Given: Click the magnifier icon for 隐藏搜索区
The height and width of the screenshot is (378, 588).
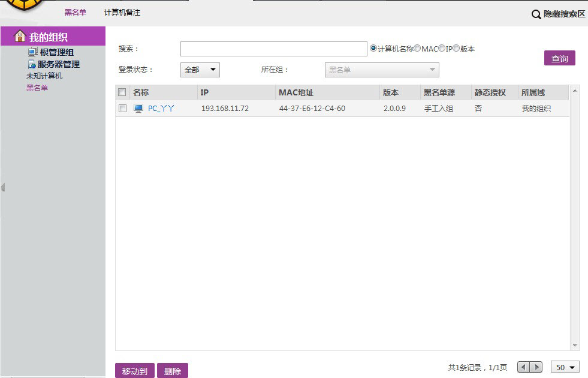Looking at the screenshot, I should click(x=536, y=14).
